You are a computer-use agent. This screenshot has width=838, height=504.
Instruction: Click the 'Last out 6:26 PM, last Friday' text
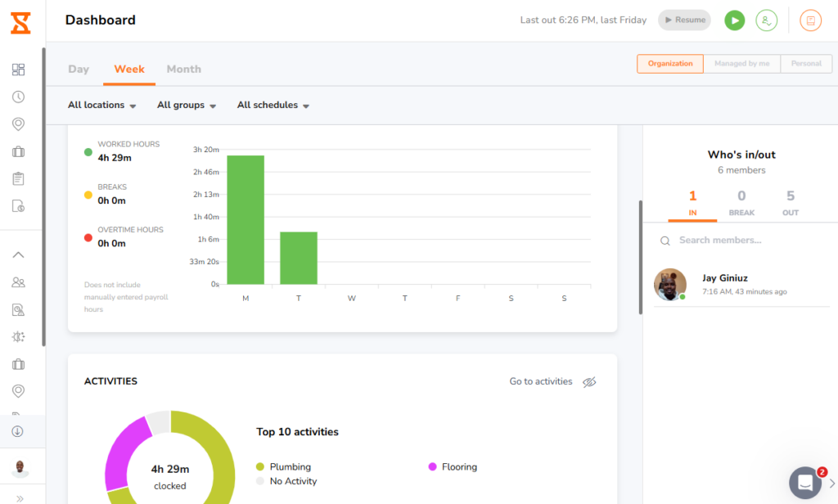tap(583, 20)
